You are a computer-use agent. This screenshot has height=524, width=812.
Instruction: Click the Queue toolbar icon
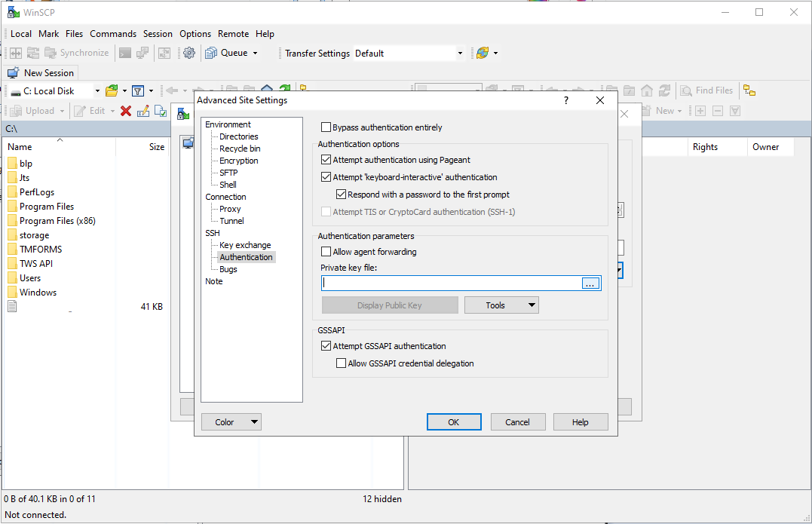click(x=211, y=53)
